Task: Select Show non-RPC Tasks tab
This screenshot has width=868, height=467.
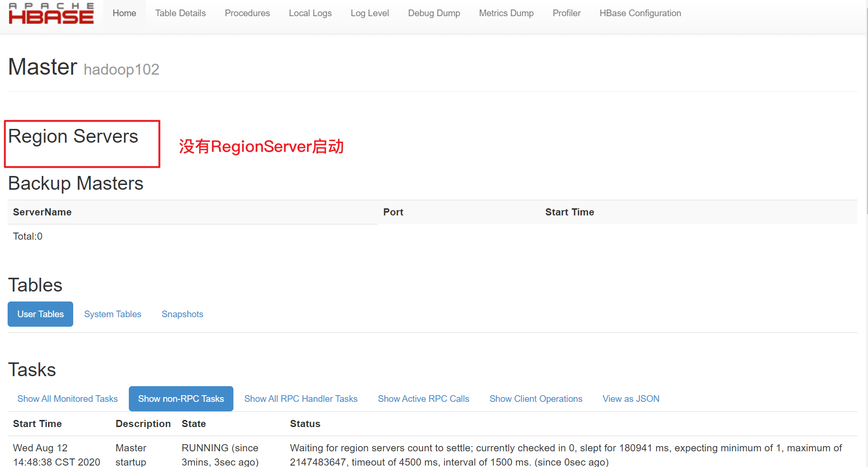Action: (181, 399)
